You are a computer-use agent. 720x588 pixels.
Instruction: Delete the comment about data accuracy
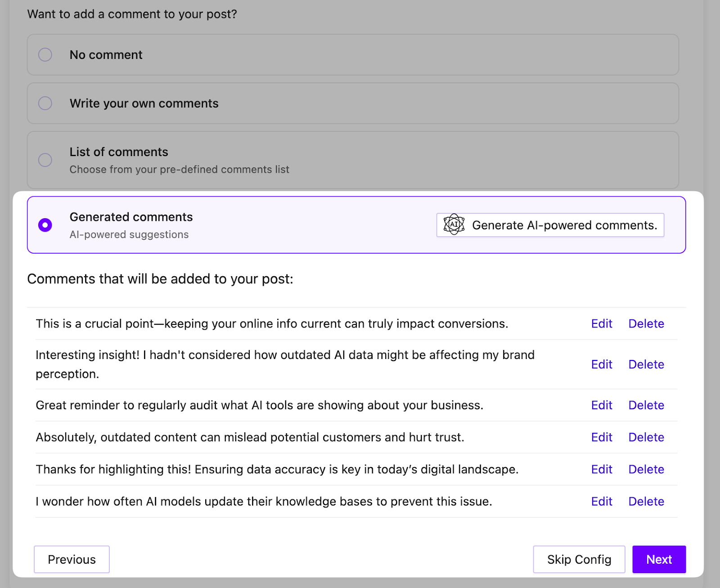click(x=646, y=469)
